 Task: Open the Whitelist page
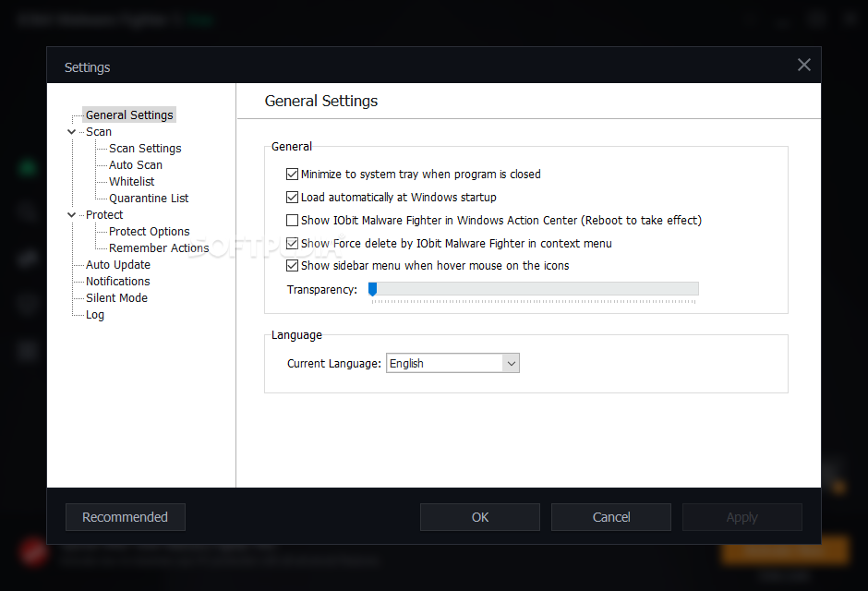(132, 182)
